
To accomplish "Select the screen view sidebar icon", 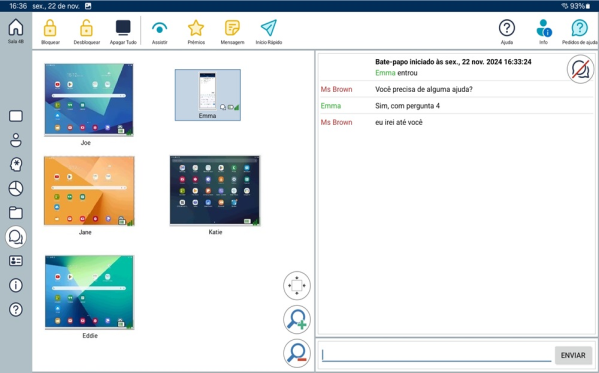I will (x=16, y=116).
